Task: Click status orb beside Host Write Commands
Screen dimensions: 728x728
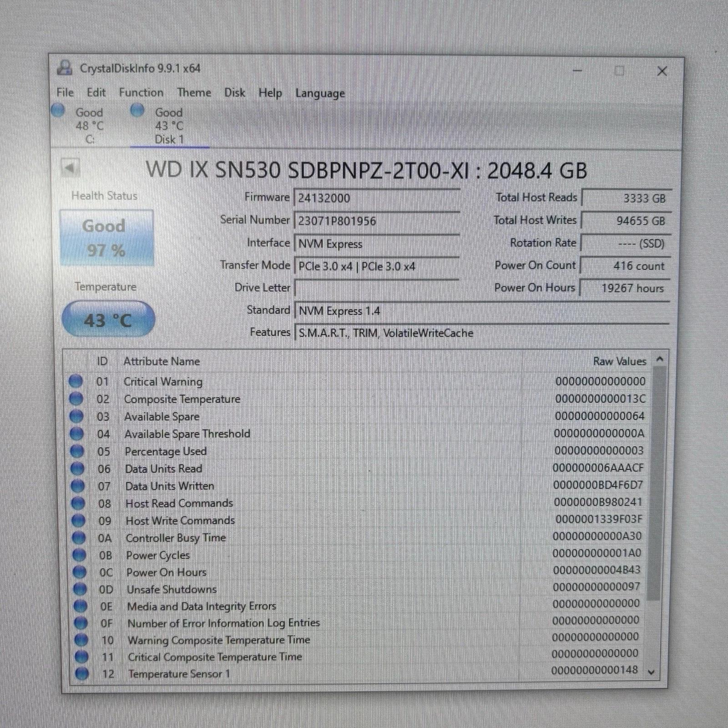Action: 78,521
